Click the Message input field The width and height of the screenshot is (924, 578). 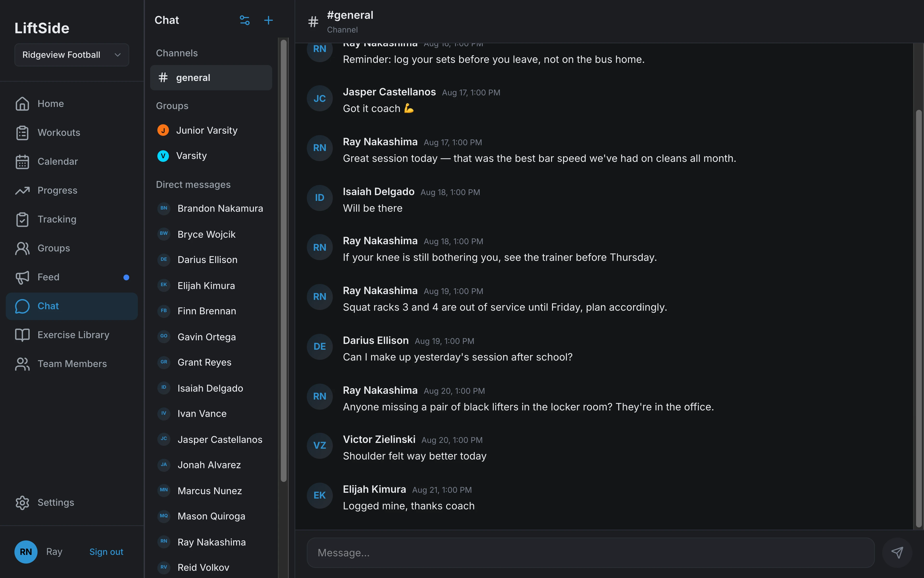pos(591,552)
